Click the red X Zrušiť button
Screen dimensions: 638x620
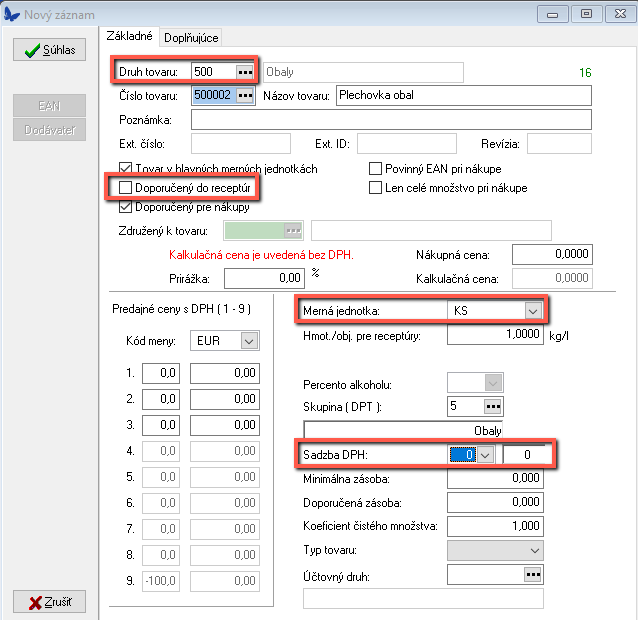point(49,602)
